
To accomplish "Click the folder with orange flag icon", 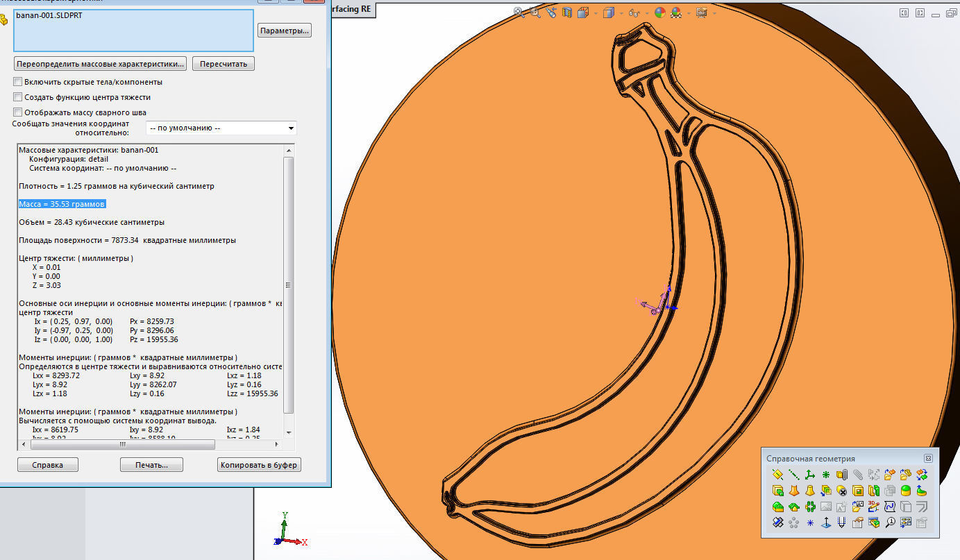I will click(x=890, y=475).
